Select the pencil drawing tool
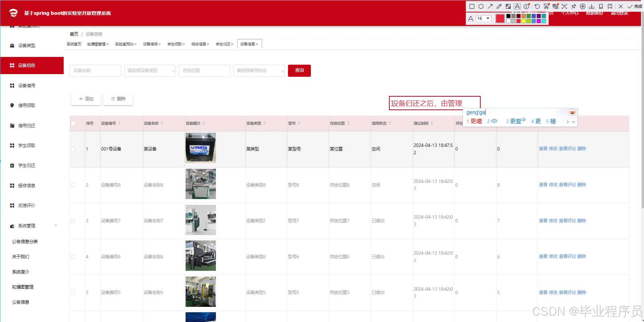Screen dimensions: 644x322 pyautogui.click(x=499, y=6)
